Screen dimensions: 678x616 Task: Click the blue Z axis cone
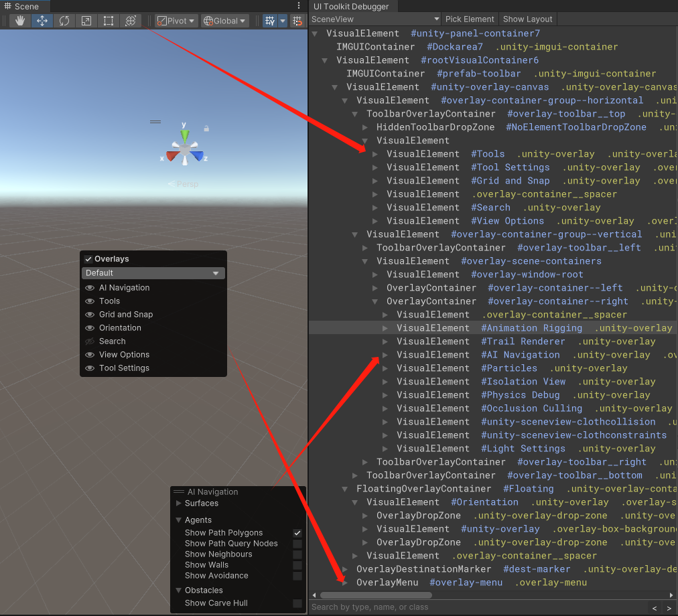click(197, 155)
